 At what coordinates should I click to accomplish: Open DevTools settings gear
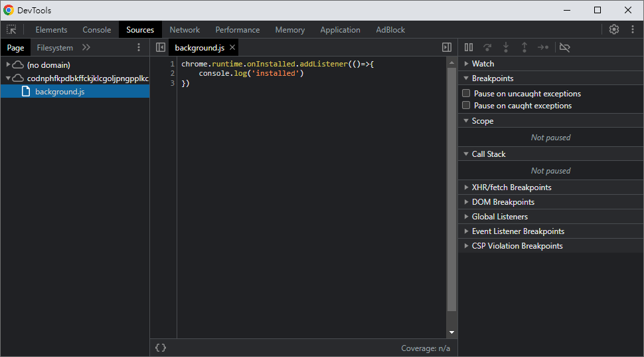(x=614, y=30)
